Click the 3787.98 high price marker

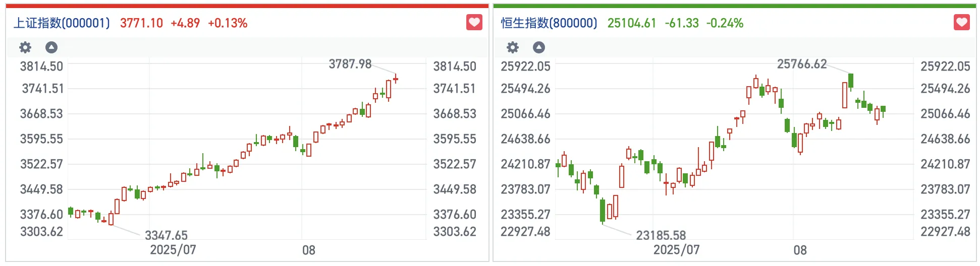click(350, 64)
